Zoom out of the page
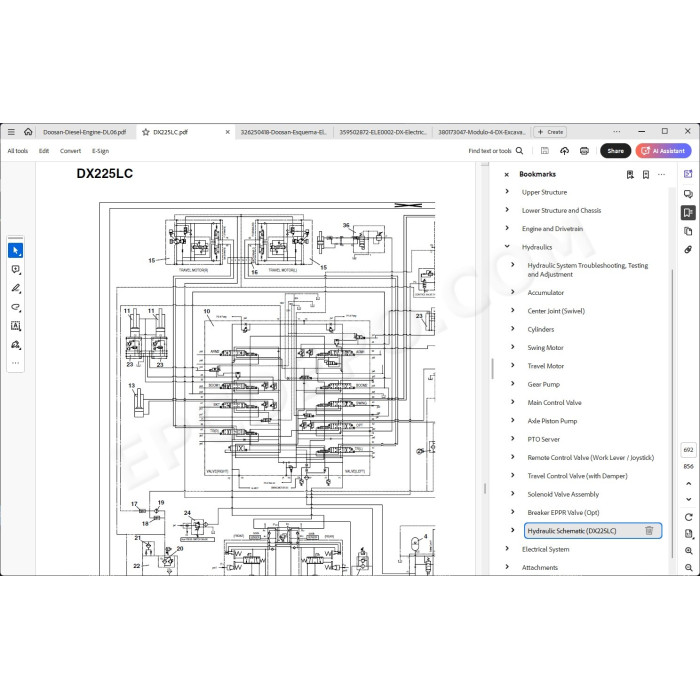This screenshot has height=700, width=700. pyautogui.click(x=688, y=567)
